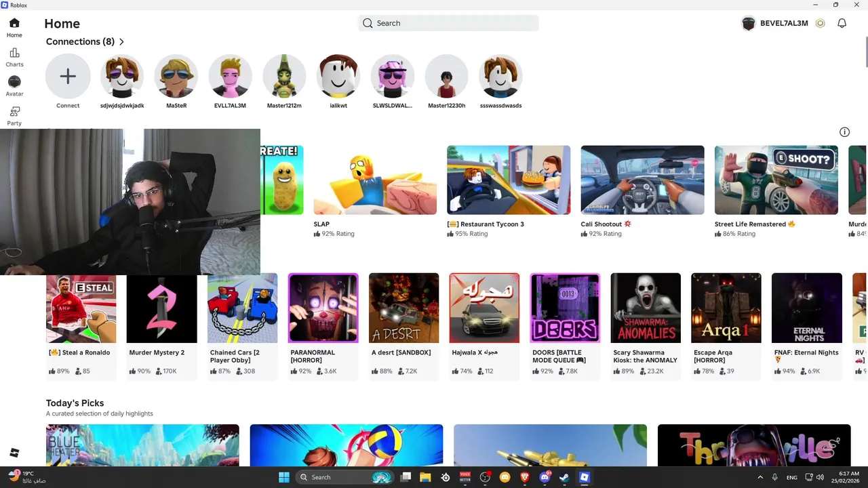Open EVLL7AL3M connection avatar
Screen dimensions: 868x488
click(230, 77)
